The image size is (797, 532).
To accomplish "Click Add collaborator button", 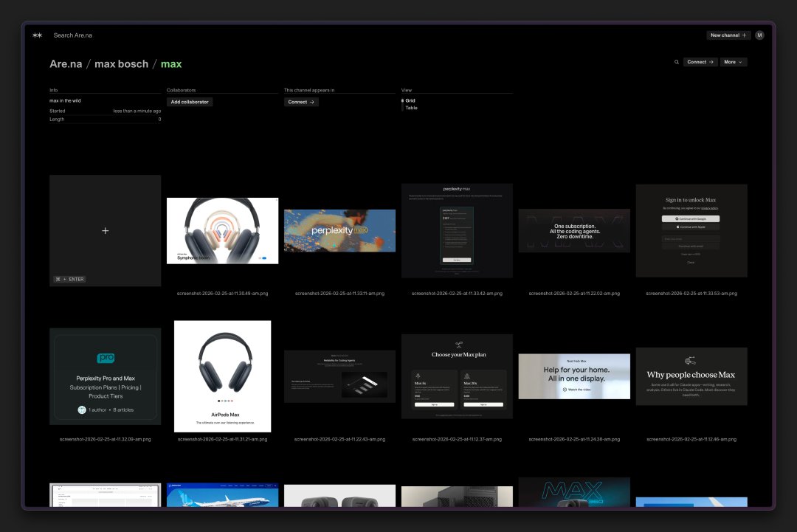I will 190,102.
